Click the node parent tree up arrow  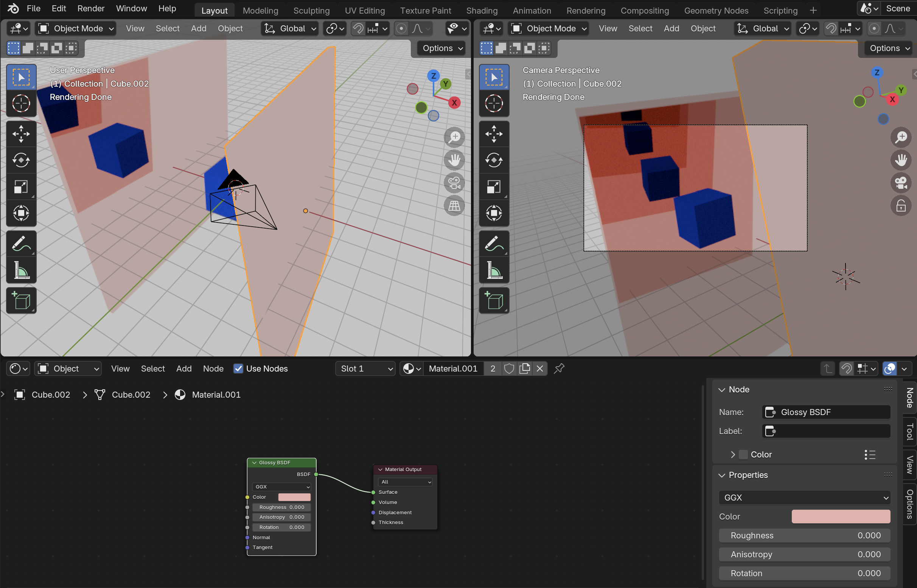point(828,369)
